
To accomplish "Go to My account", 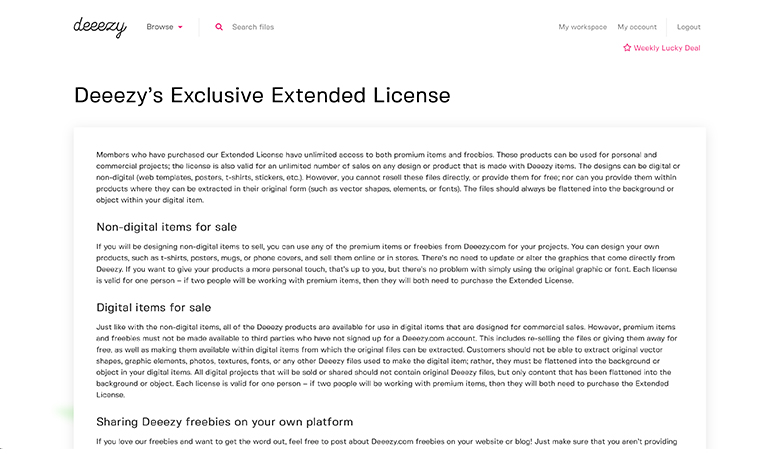I will click(x=637, y=27).
